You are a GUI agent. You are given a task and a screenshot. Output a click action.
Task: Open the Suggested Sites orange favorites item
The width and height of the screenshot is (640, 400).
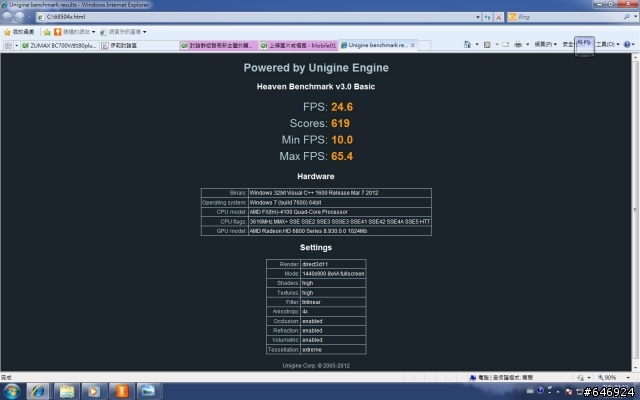point(75,32)
